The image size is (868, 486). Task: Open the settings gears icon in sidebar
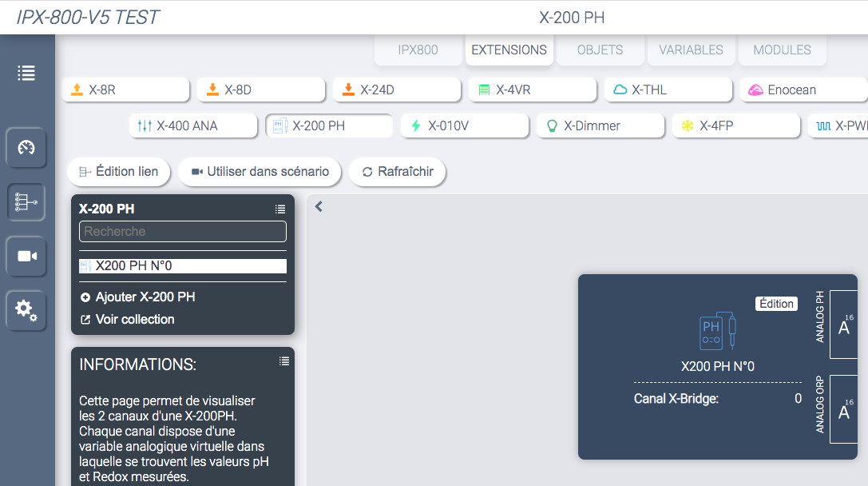tap(26, 310)
